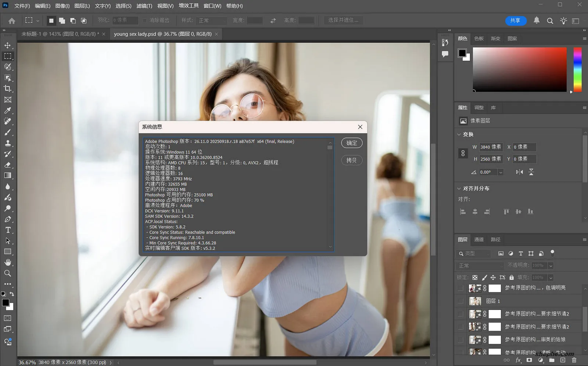Image resolution: width=588 pixels, height=366 pixels.
Task: Select the Rectangle shape tool
Action: (7, 252)
